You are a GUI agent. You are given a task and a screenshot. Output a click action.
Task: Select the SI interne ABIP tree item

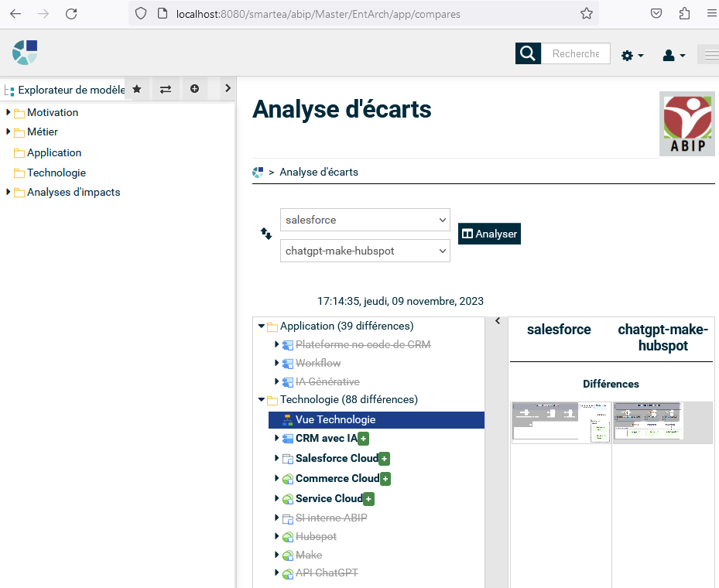(331, 518)
